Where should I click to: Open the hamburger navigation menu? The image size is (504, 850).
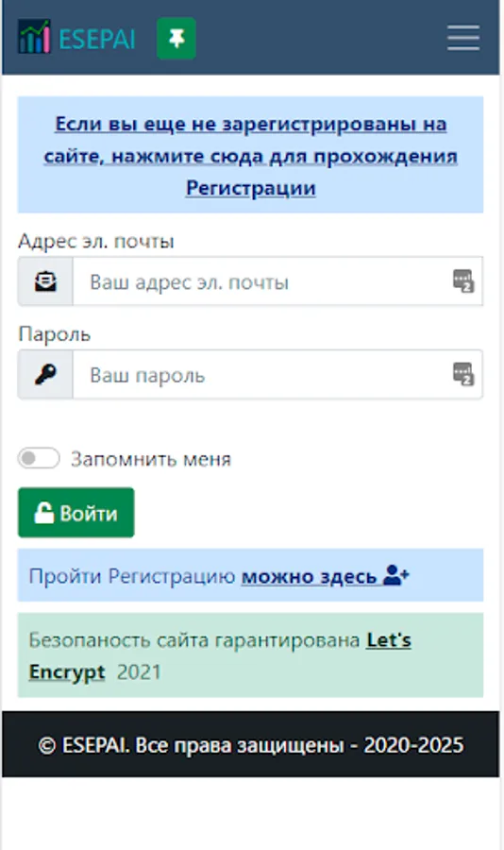coord(463,38)
